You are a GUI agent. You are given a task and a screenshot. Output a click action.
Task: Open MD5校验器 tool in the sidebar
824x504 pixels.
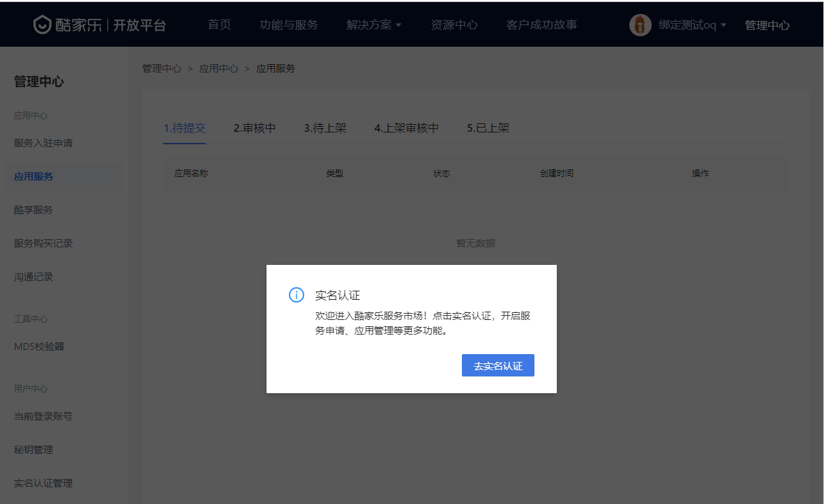tap(39, 346)
